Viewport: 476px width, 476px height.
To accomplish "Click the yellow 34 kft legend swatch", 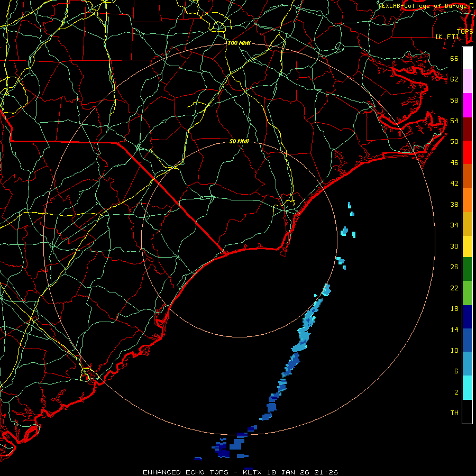I will coord(467,246).
